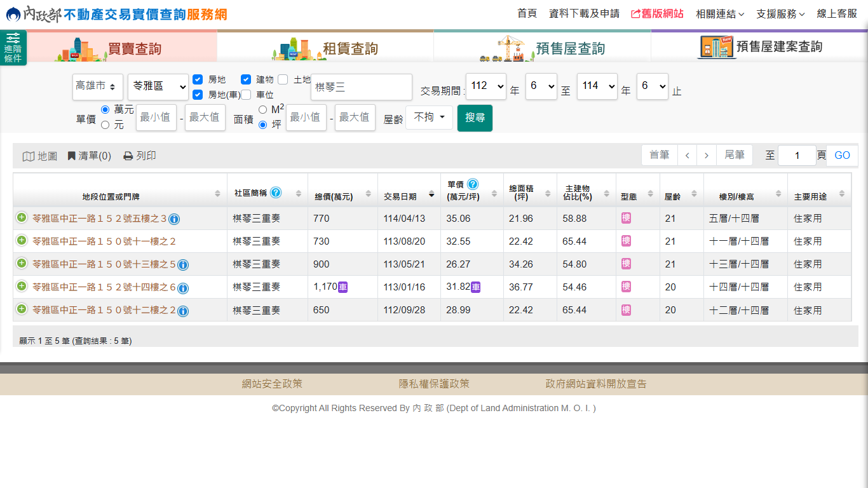868x488 pixels.
Task: Uncheck the 建物 checkbox
Action: tap(246, 79)
